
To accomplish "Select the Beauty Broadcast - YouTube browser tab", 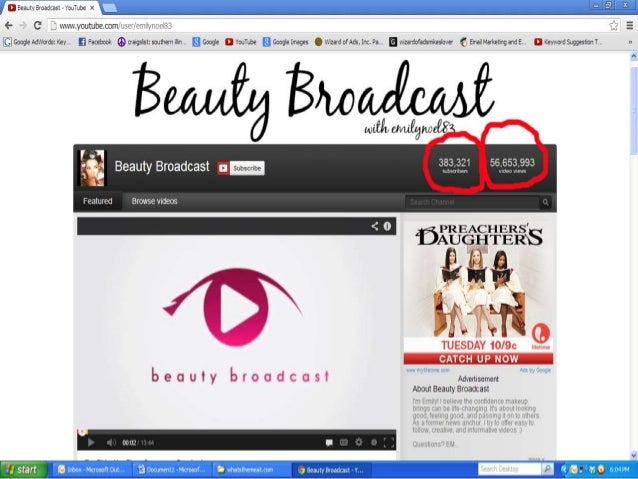I will coord(50,8).
